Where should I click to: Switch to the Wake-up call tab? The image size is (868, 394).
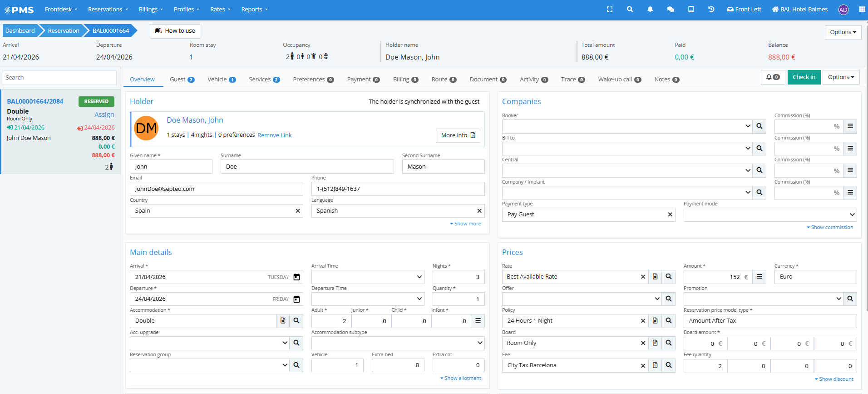(620, 80)
